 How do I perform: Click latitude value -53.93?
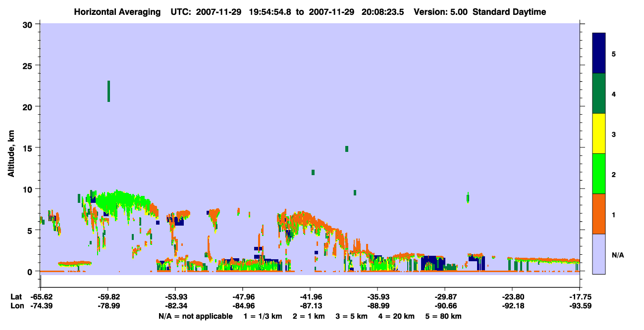coord(175,297)
